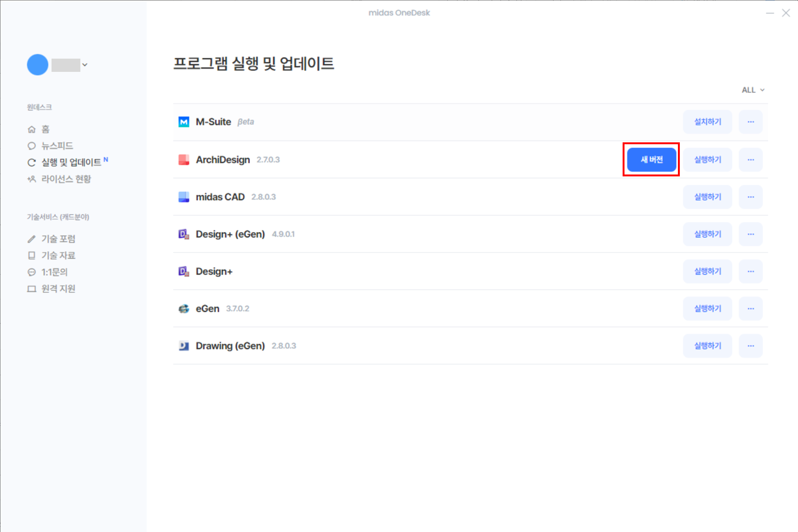Click the newsfeed speech bubble icon
The width and height of the screenshot is (798, 532).
click(x=32, y=146)
